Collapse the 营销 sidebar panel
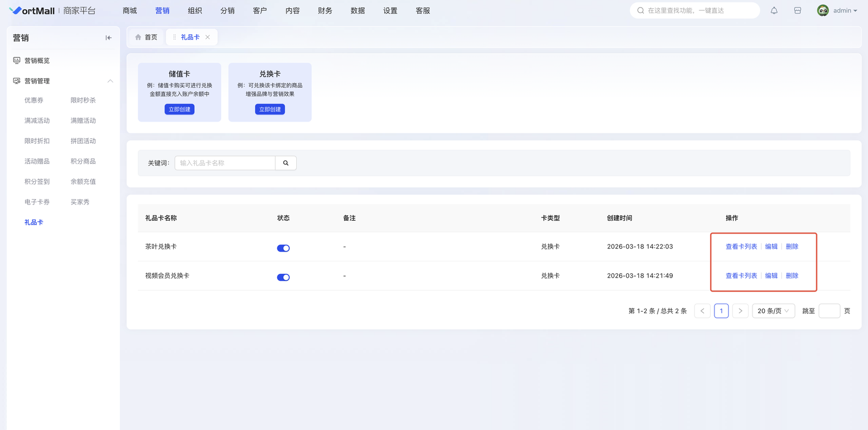 coord(108,38)
